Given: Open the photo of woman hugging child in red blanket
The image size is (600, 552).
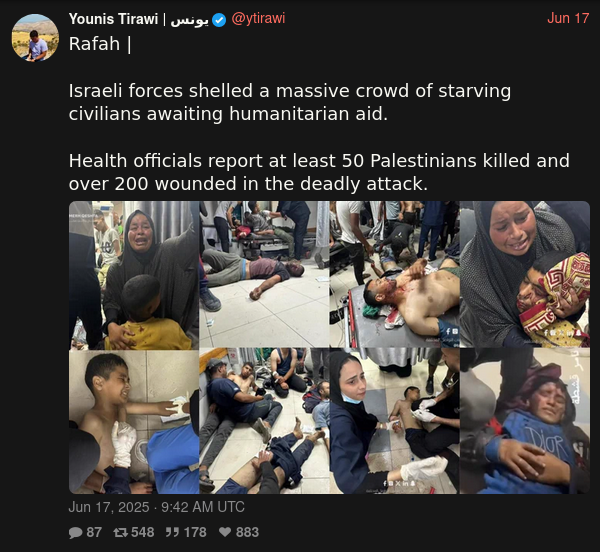Looking at the screenshot, I should (x=525, y=274).
